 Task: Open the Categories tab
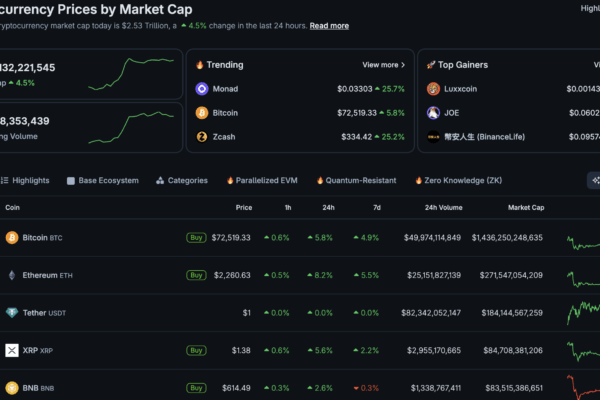181,181
